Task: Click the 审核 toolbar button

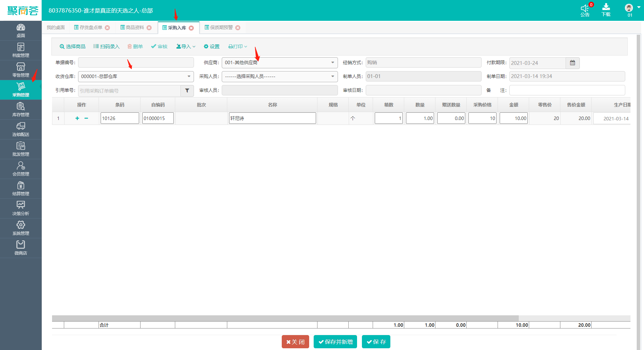Action: [159, 46]
